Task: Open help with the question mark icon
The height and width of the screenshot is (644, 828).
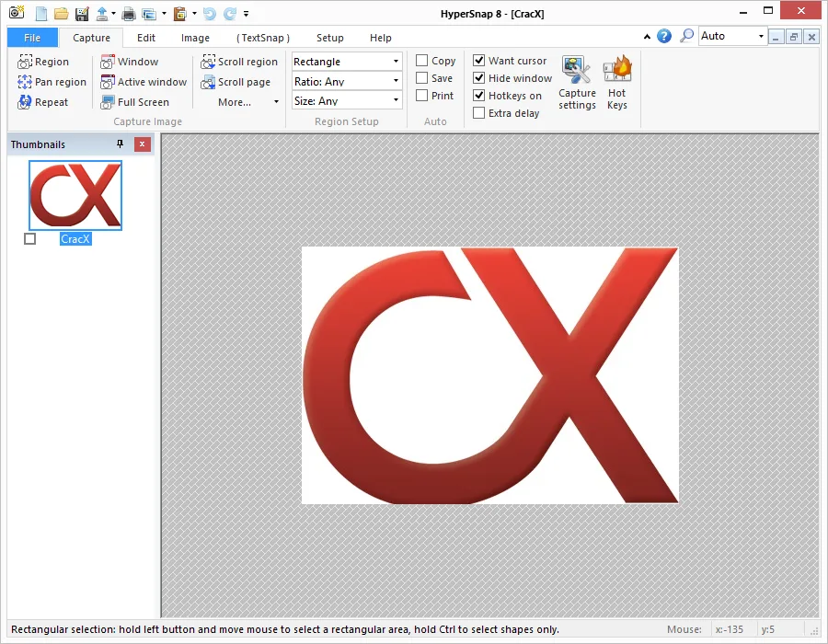Action: [663, 36]
